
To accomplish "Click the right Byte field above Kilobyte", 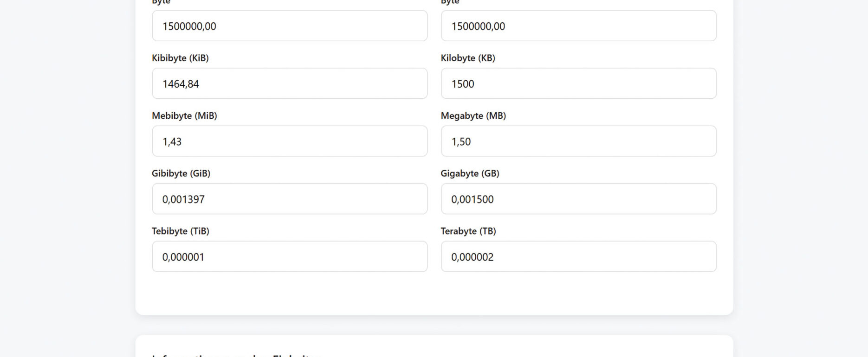I will [x=578, y=26].
